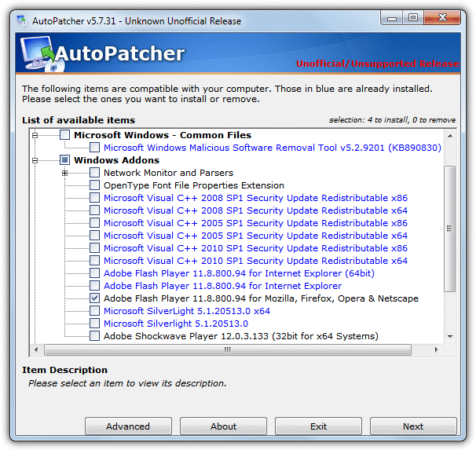The width and height of the screenshot is (476, 450).
Task: Click the vertical scrollbar down arrow
Action: pyautogui.click(x=450, y=337)
